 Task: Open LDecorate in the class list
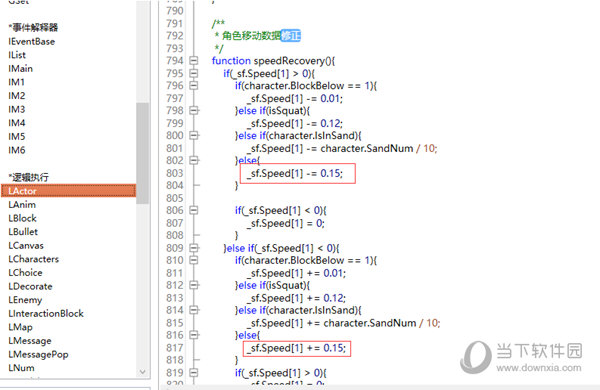click(x=30, y=286)
